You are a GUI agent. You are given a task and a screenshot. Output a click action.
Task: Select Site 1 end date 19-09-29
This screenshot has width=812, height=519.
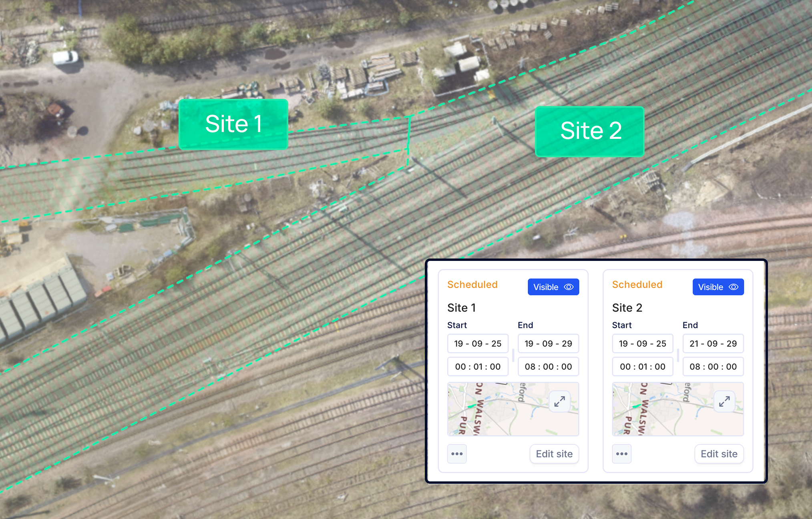(548, 343)
